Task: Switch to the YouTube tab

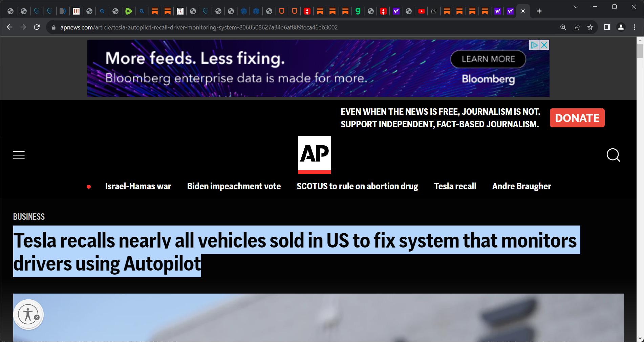Action: pyautogui.click(x=422, y=11)
